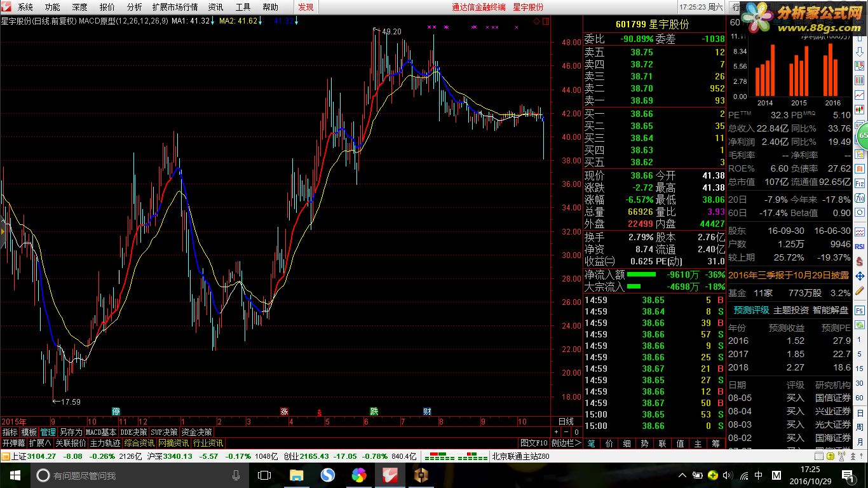Open the 日线 period selector
Image resolution: width=868 pixels, height=488 pixels.
(x=566, y=421)
